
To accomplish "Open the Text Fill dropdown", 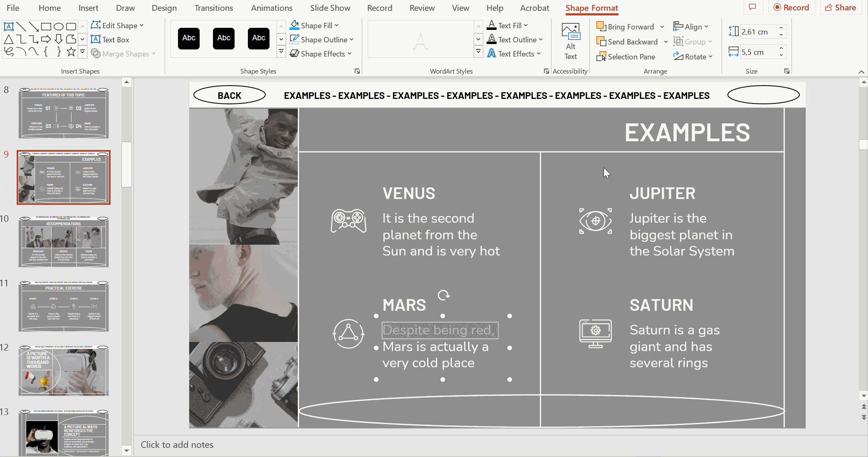I will [x=507, y=25].
